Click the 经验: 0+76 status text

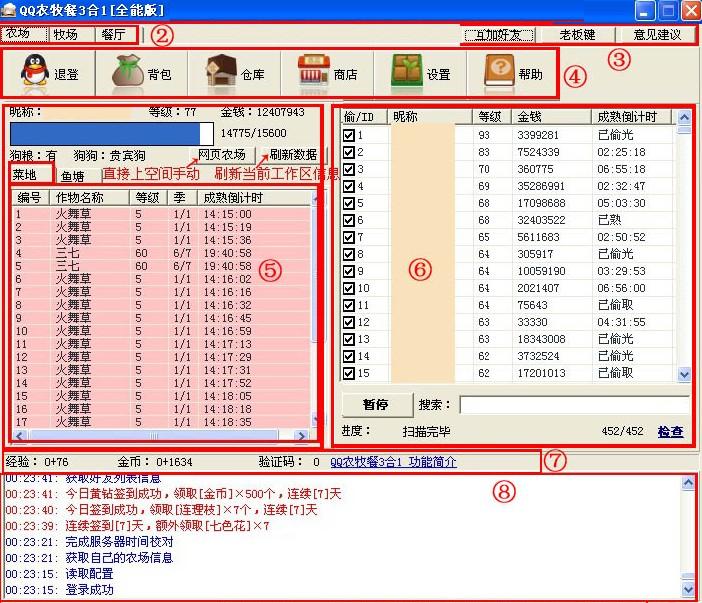click(37, 462)
